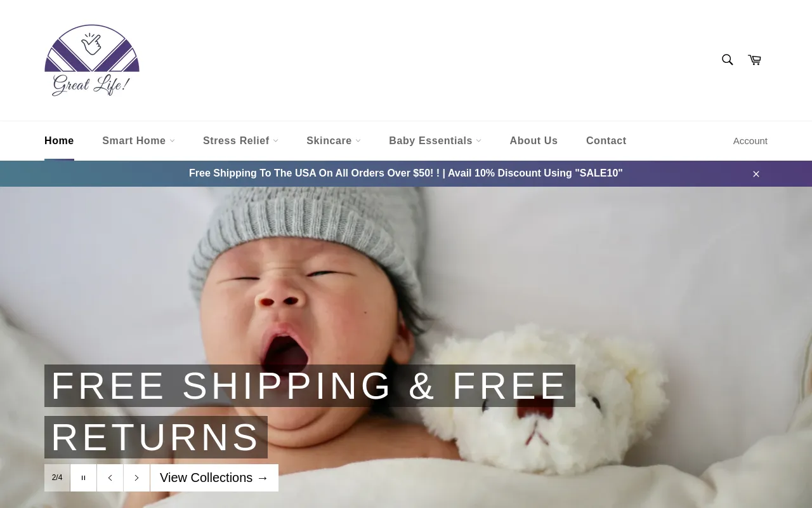Expand the Stress Relief dropdown menu
Image resolution: width=812 pixels, height=508 pixels.
pos(240,141)
